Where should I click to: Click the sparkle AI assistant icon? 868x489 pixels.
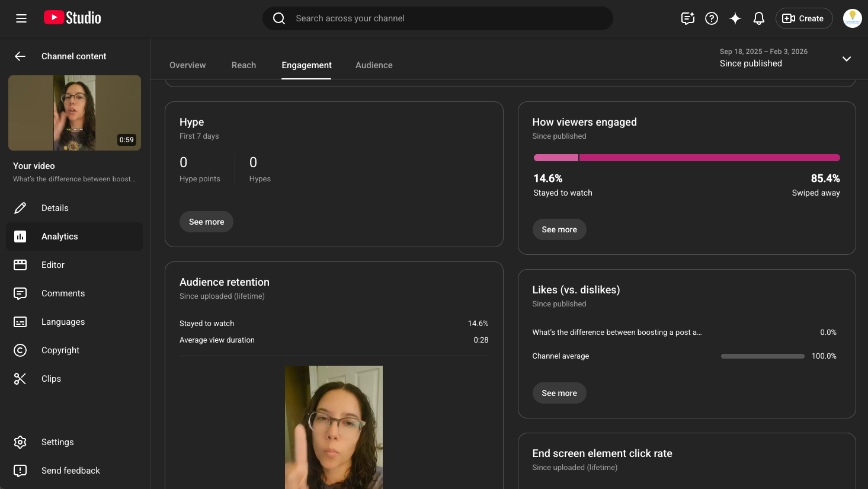[735, 18]
